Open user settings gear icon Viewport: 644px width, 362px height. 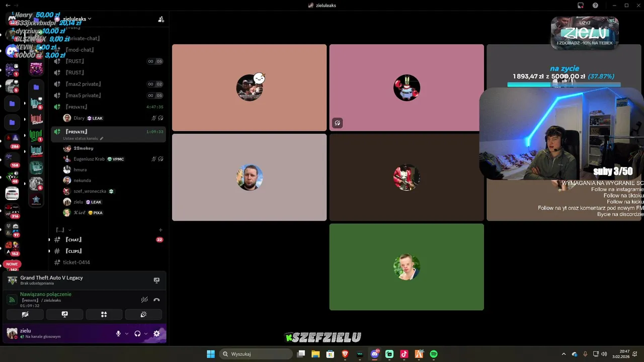point(156,333)
